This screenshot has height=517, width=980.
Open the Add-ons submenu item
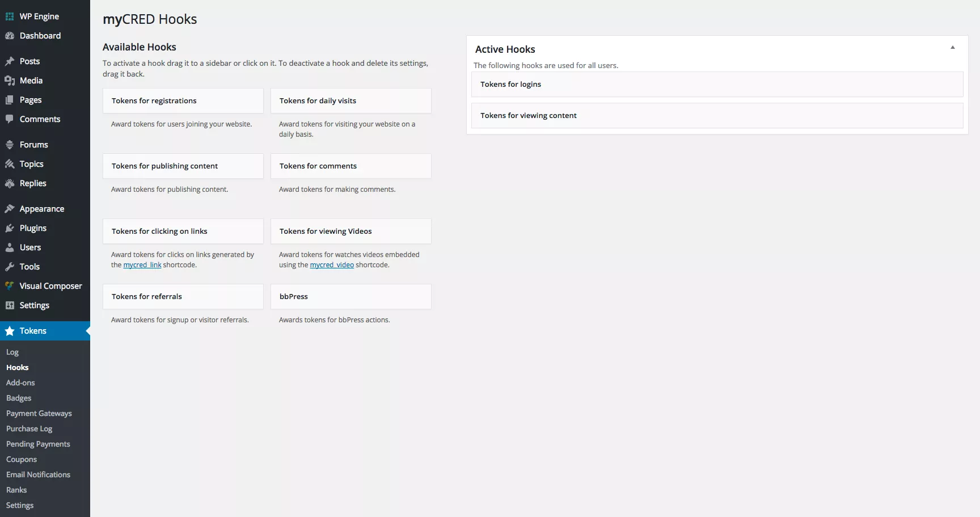pyautogui.click(x=20, y=383)
